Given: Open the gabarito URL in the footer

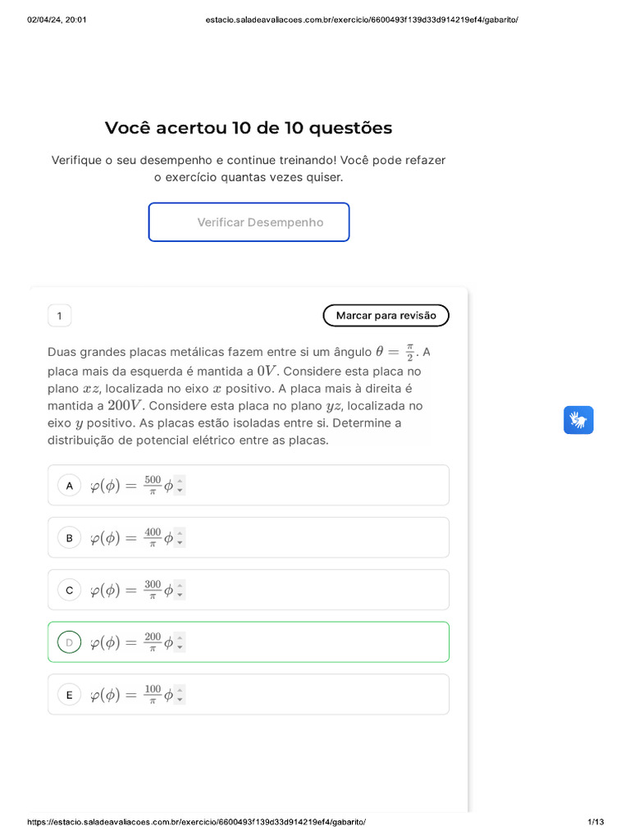Looking at the screenshot, I should click(197, 822).
